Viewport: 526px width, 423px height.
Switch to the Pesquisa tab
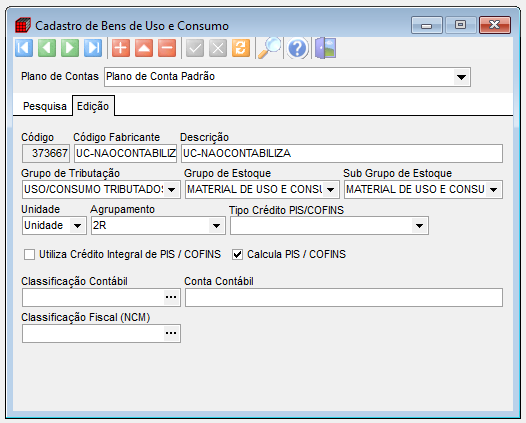45,106
